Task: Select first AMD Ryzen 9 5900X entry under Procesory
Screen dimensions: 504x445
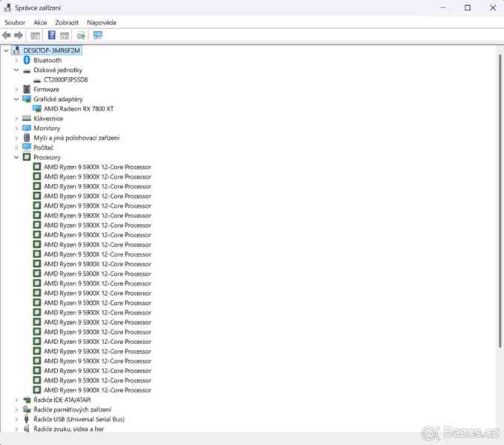Action: [x=97, y=167]
